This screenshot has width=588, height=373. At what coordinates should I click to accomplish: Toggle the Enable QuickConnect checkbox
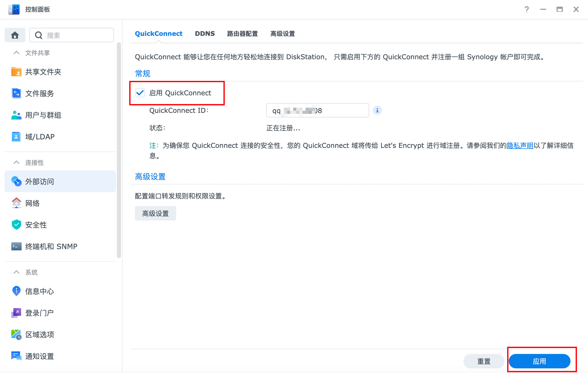coord(140,93)
